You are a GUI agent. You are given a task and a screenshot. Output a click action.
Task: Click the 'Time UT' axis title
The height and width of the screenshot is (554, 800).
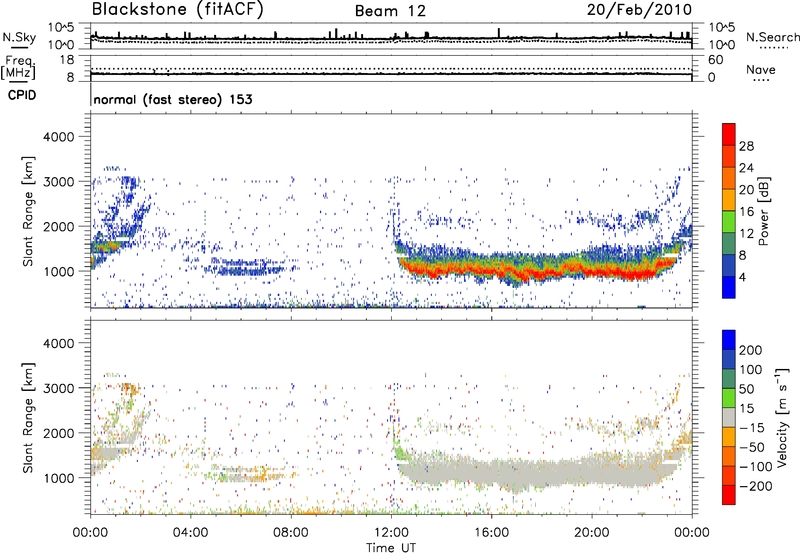coord(391,548)
